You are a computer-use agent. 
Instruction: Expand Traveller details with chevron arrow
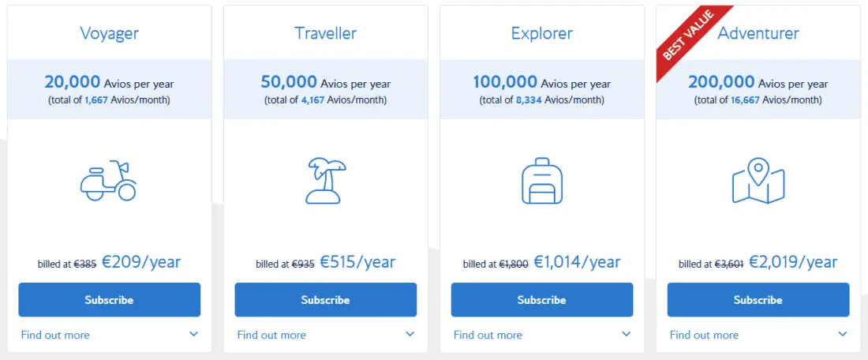[410, 334]
